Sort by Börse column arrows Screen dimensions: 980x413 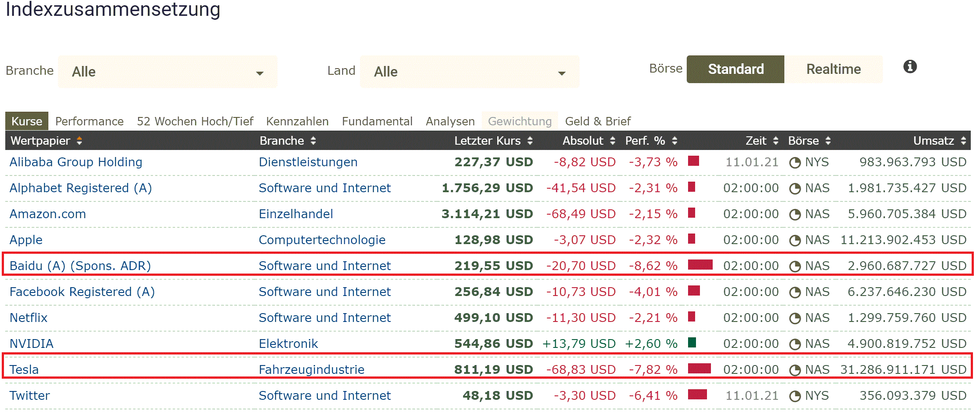pos(828,141)
